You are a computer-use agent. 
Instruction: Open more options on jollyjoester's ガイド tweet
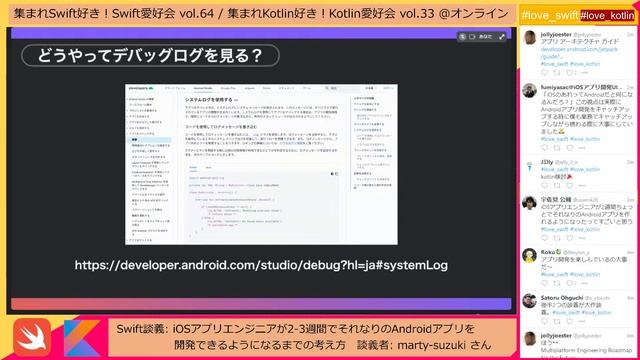[x=584, y=73]
